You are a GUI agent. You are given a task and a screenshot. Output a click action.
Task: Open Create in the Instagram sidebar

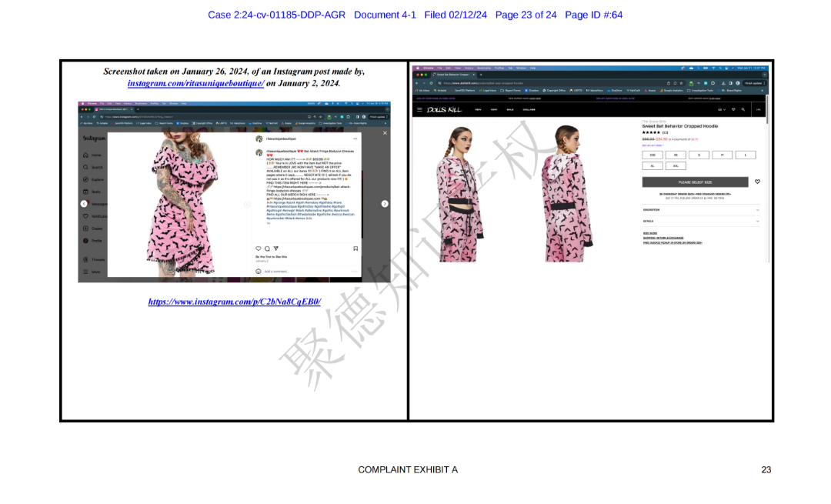click(93, 229)
